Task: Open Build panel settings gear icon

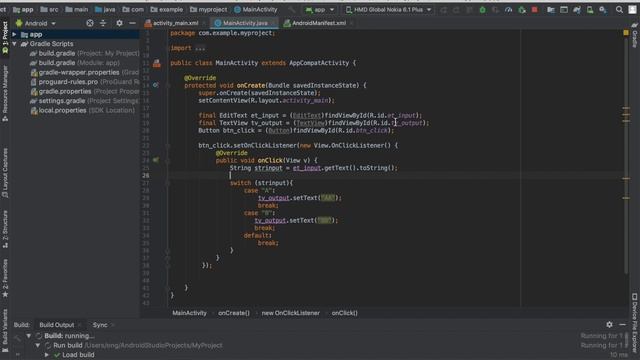Action: (x=609, y=324)
